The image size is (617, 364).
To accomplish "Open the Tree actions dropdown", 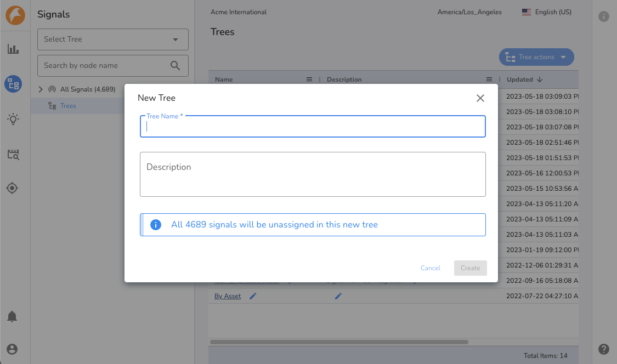I will [536, 57].
